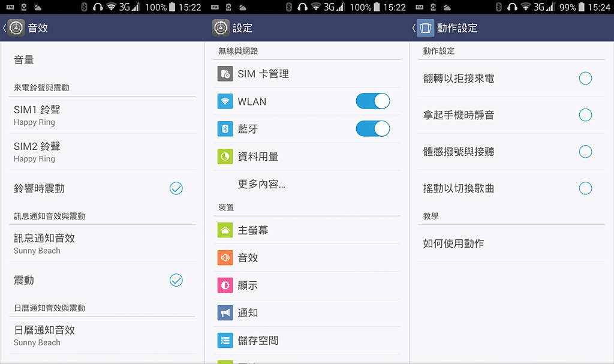Enable 搖動以切換歌曲 option
Screen dimensions: 614x364
585,188
